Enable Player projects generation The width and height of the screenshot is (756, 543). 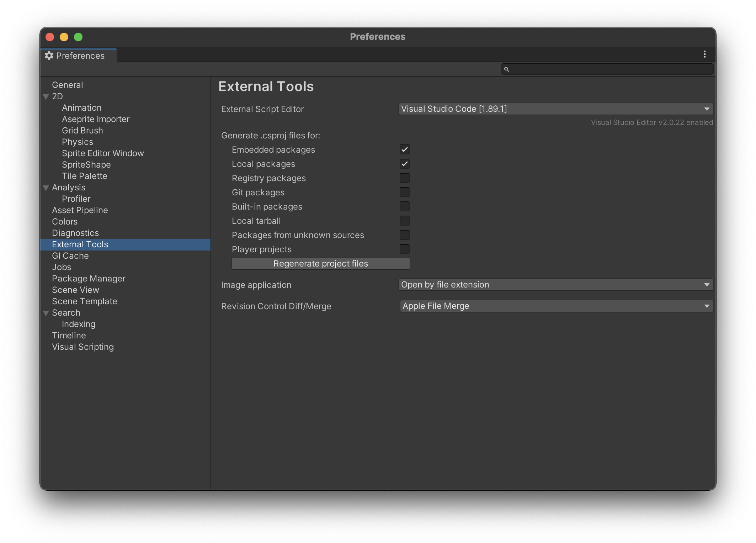click(404, 249)
